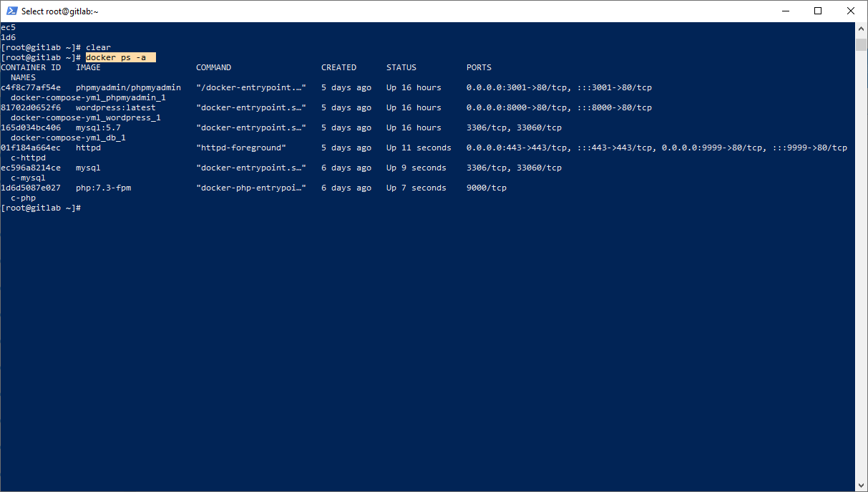This screenshot has height=492, width=868.
Task: Click the PORTS column header
Action: 479,67
